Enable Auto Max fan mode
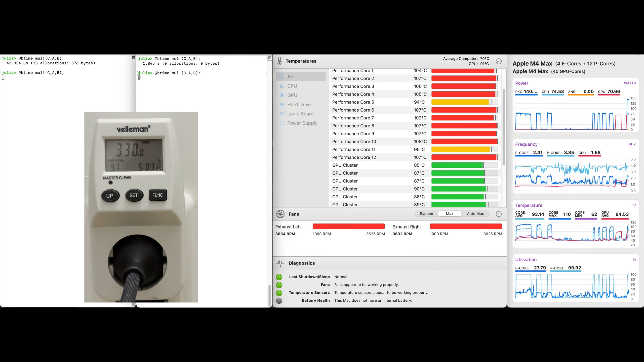 (475, 214)
